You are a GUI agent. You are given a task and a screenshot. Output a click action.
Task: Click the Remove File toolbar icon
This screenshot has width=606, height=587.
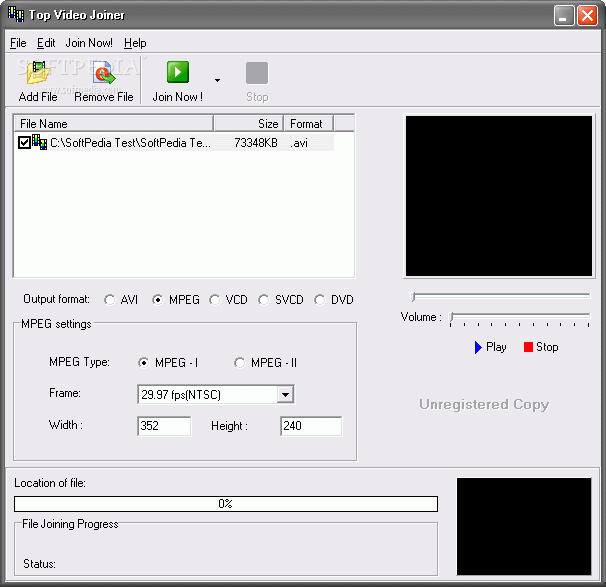coord(104,73)
